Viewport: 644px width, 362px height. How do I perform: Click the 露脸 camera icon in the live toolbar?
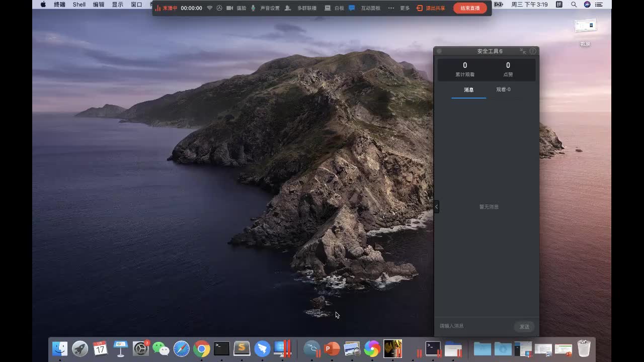pyautogui.click(x=230, y=8)
